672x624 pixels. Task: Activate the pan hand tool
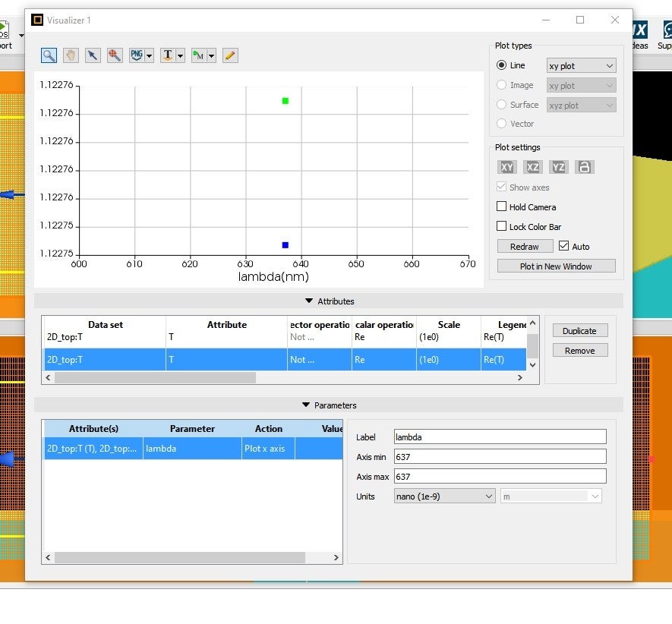[x=70, y=55]
